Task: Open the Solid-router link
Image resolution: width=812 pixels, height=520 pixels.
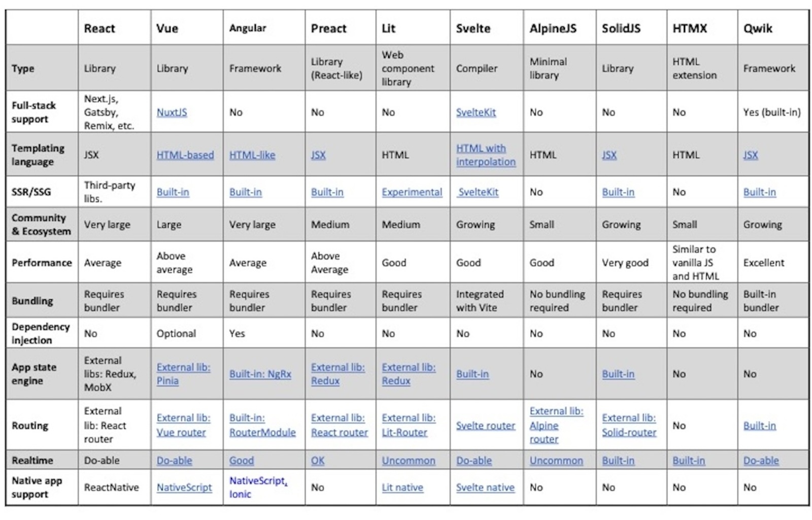Action: point(629,432)
